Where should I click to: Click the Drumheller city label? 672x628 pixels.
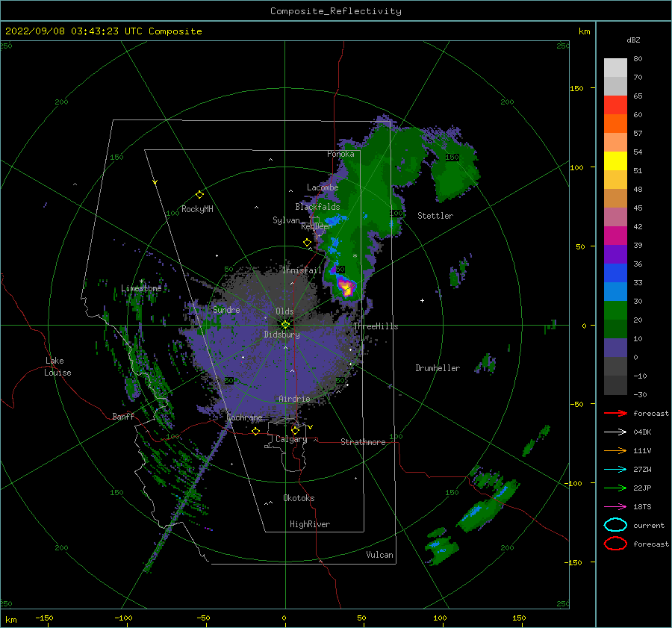pyautogui.click(x=438, y=368)
